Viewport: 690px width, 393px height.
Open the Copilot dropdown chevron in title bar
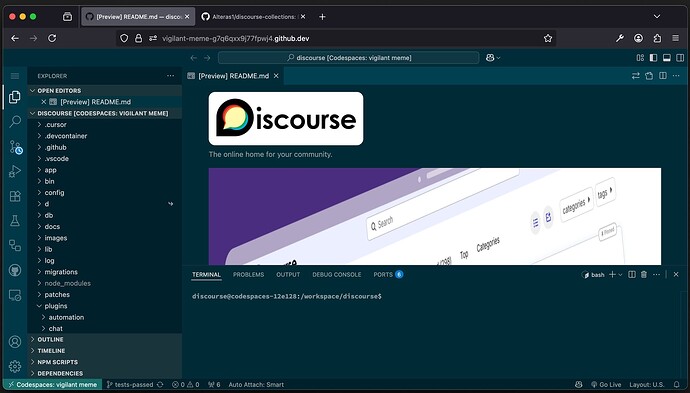point(499,58)
